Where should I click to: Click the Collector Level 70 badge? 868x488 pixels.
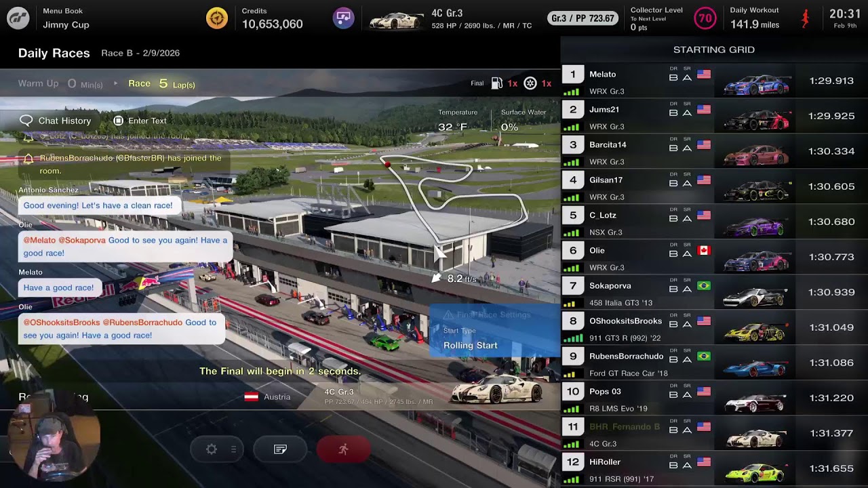coord(705,18)
